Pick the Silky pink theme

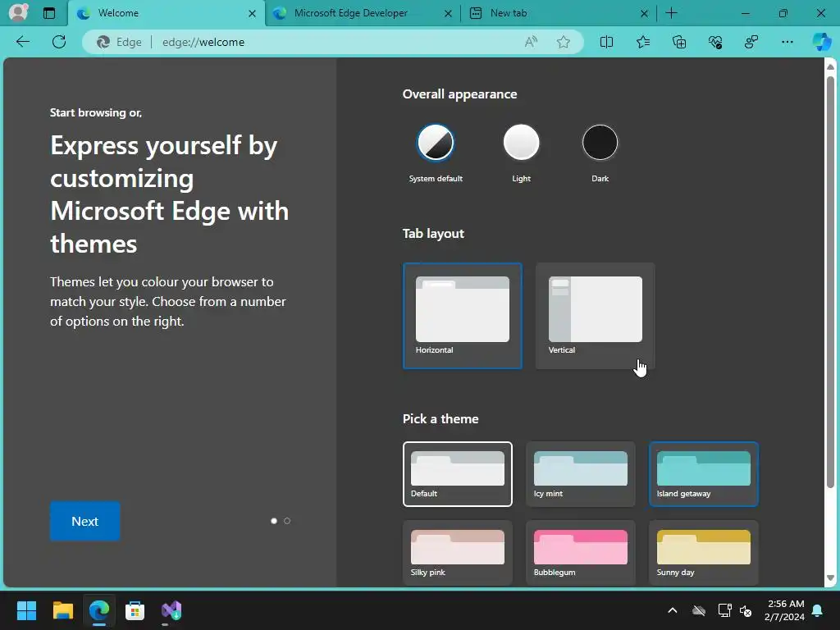[x=458, y=553]
